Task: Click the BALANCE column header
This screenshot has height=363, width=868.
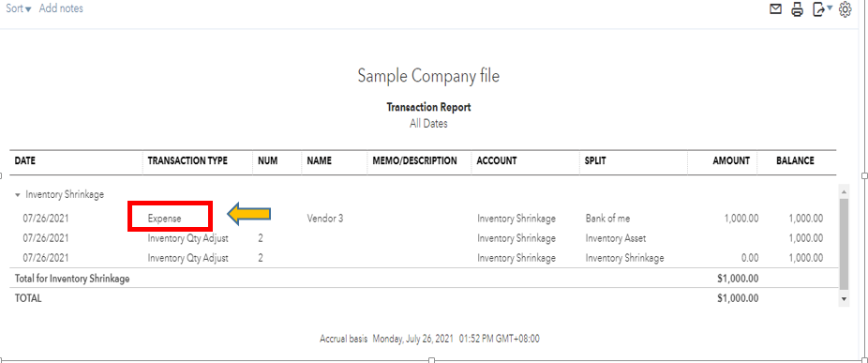Action: coord(795,160)
